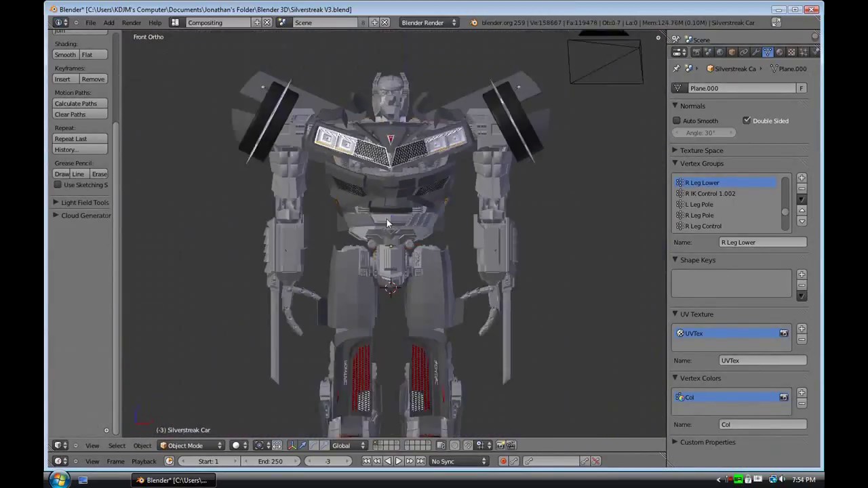Open the Render menu
This screenshot has width=868, height=488.
[132, 22]
